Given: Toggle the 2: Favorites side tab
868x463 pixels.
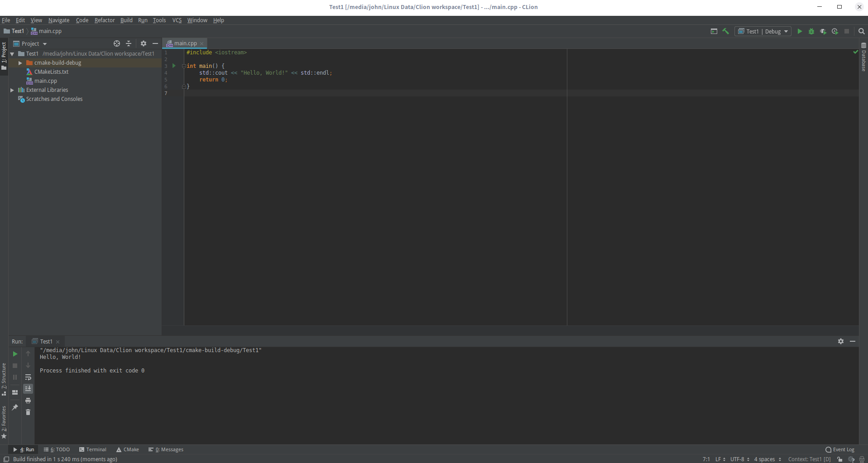Looking at the screenshot, I should pos(4,422).
